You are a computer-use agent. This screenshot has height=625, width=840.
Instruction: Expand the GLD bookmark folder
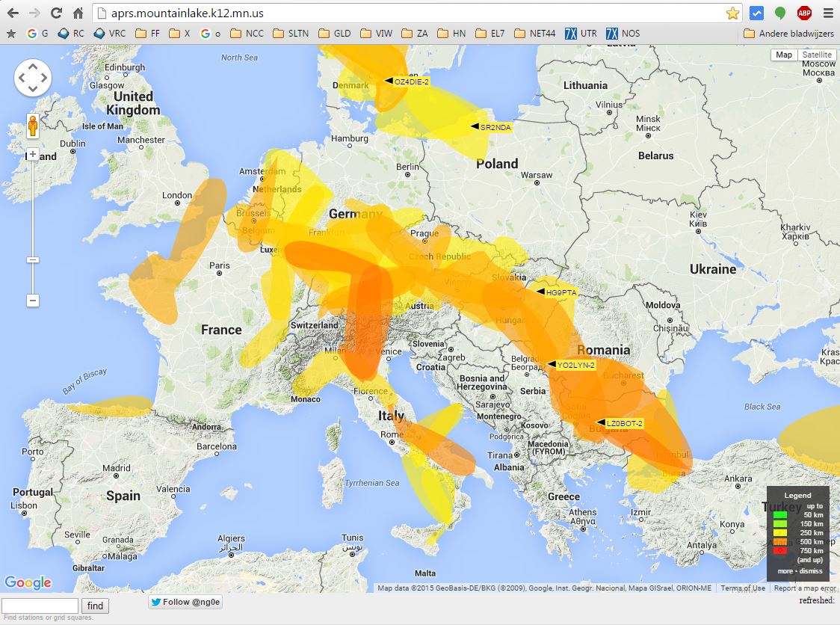pos(335,33)
